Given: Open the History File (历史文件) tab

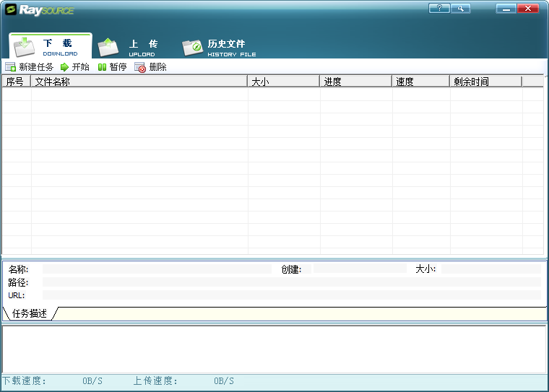Looking at the screenshot, I should pos(220,48).
